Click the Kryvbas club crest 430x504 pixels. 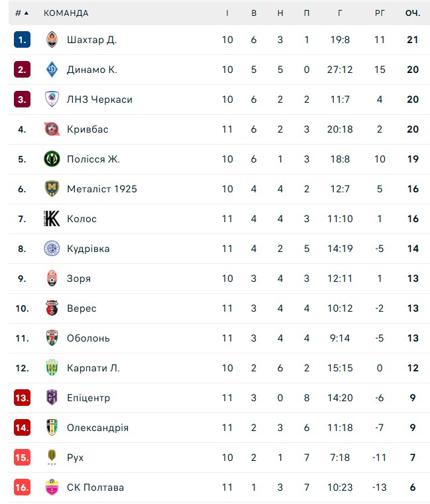point(52,129)
